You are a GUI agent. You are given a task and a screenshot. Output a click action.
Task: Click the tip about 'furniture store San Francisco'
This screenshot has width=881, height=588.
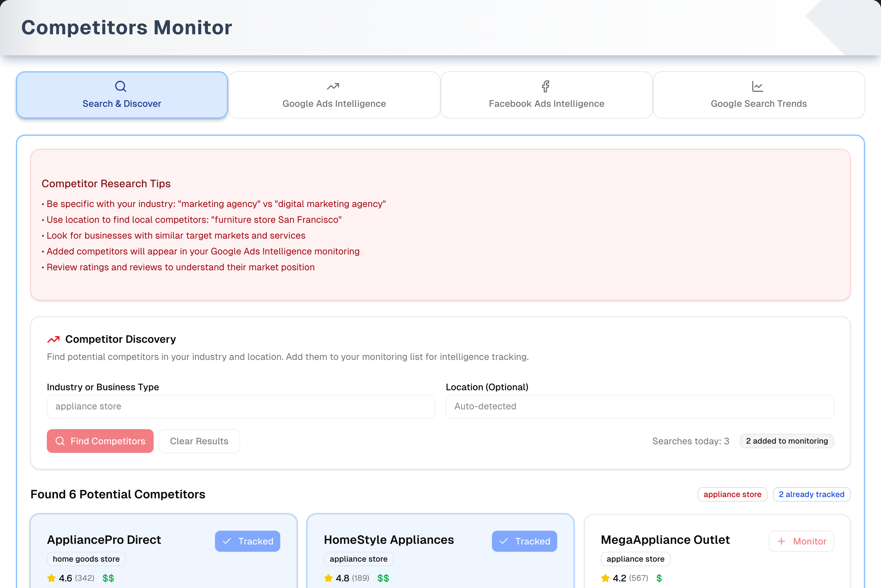click(x=192, y=220)
